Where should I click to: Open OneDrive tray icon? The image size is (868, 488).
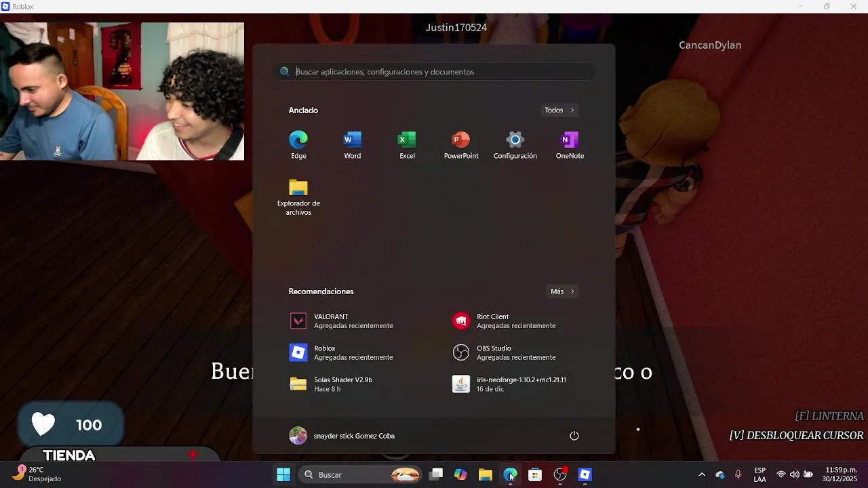pos(720,474)
